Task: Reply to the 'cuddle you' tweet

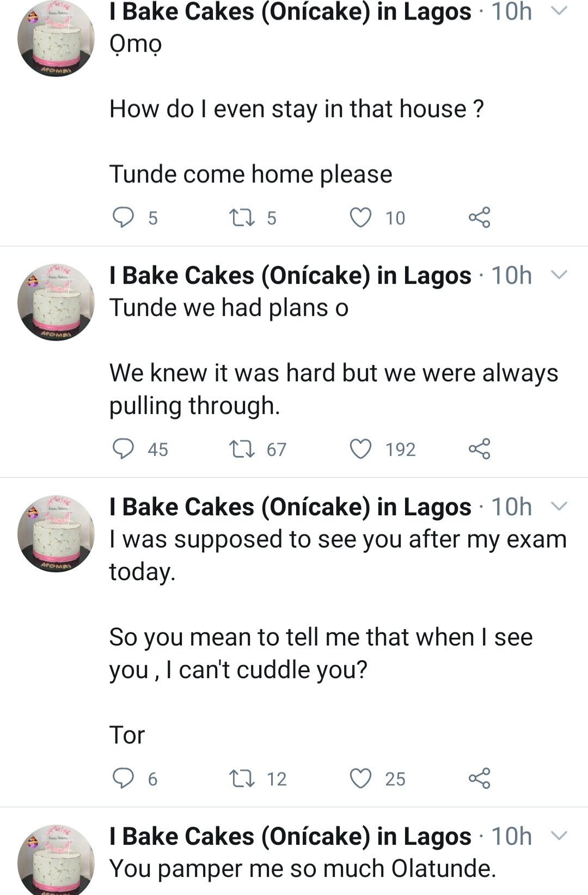Action: pyautogui.click(x=123, y=778)
